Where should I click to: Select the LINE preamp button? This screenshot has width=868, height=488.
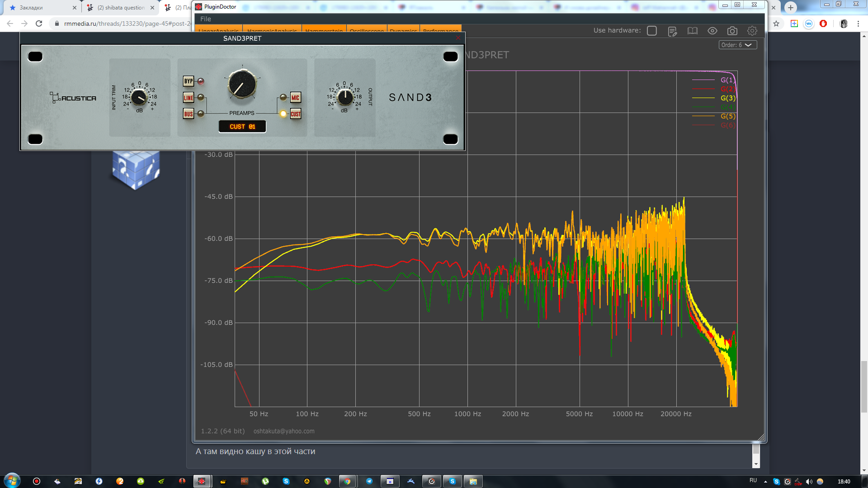189,98
